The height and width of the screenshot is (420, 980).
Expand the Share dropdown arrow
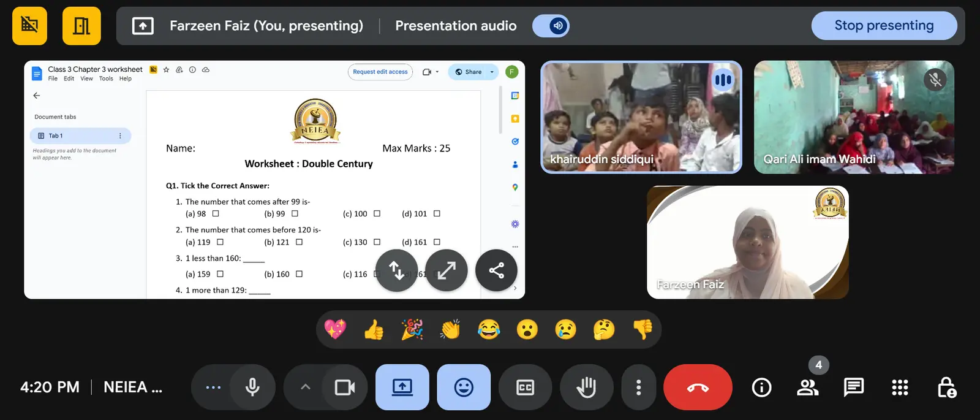coord(492,72)
